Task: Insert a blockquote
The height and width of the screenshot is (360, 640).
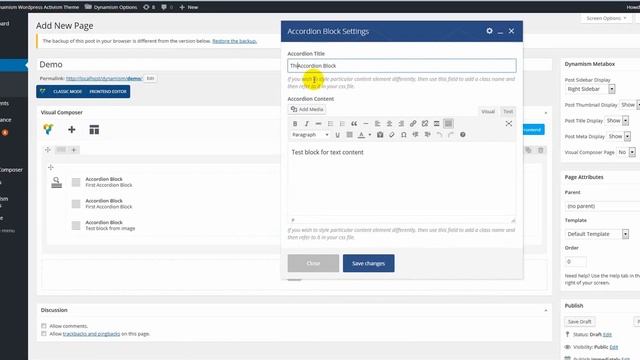Action: point(354,124)
